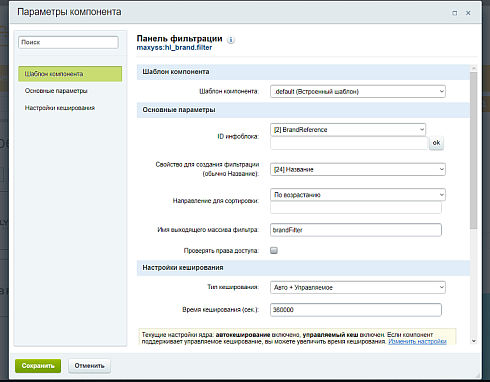The image size is (490, 382).
Task: Focus the empty field under По возрастанию
Action: 356,208
